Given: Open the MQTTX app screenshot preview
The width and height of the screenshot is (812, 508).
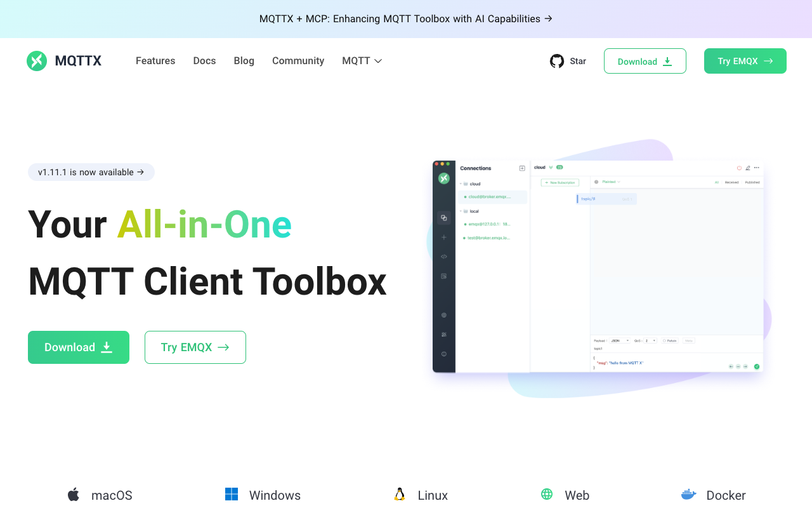Looking at the screenshot, I should [598, 266].
